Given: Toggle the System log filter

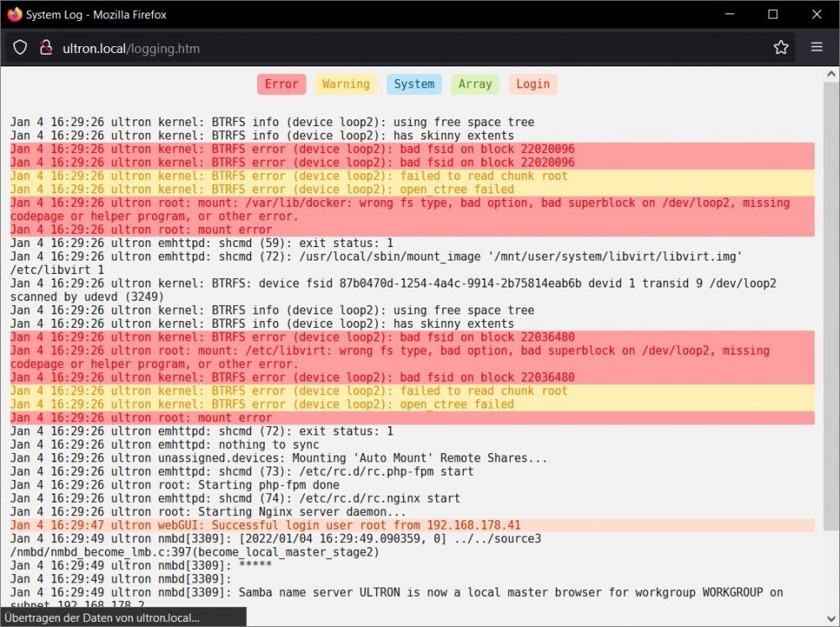Looking at the screenshot, I should [x=414, y=84].
